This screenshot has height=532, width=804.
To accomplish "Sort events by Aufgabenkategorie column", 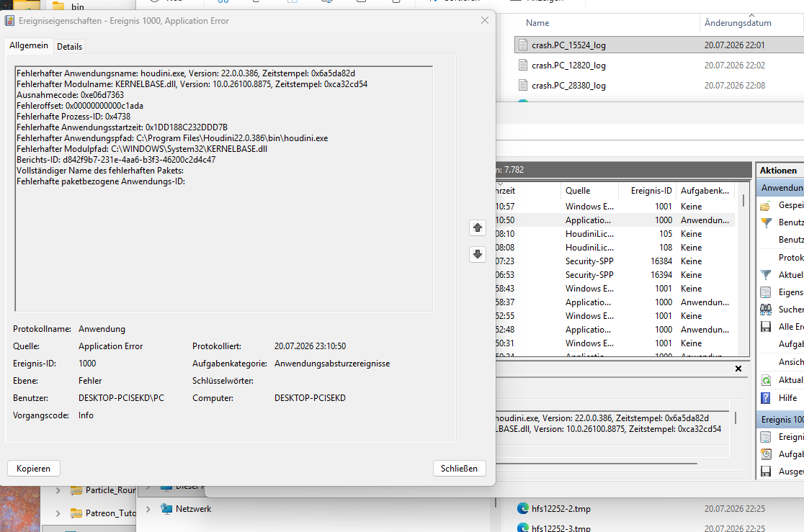I will (x=705, y=191).
